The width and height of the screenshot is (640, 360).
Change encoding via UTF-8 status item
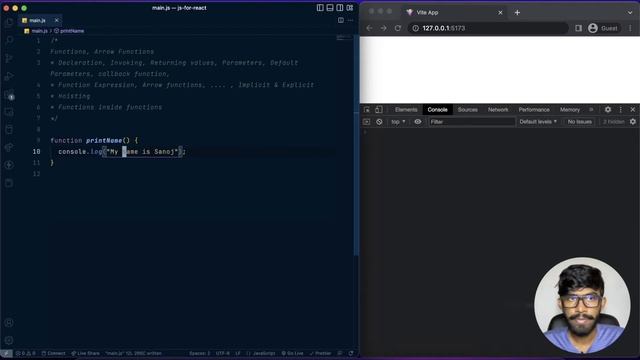(x=222, y=353)
